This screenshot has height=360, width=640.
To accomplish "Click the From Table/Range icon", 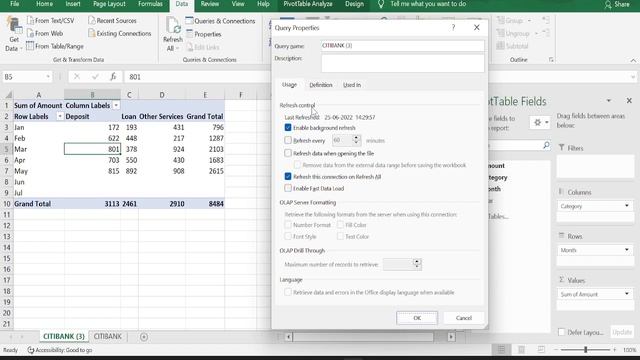I will click(30, 46).
